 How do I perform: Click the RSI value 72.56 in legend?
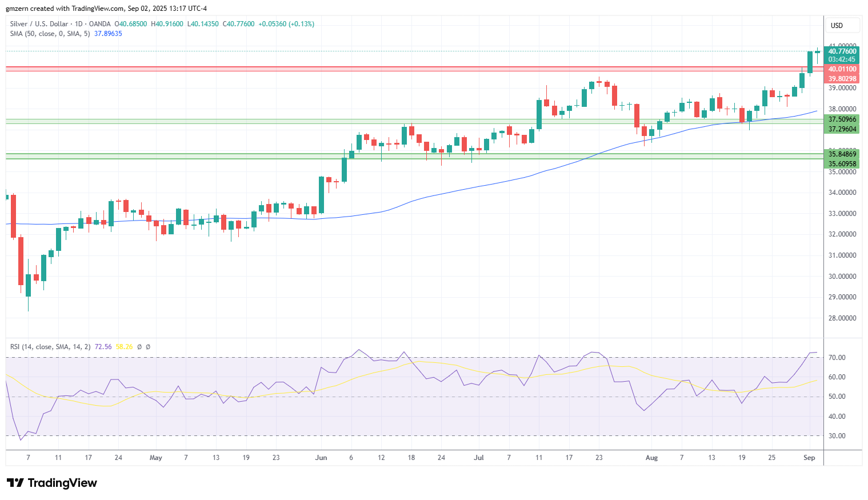click(103, 347)
